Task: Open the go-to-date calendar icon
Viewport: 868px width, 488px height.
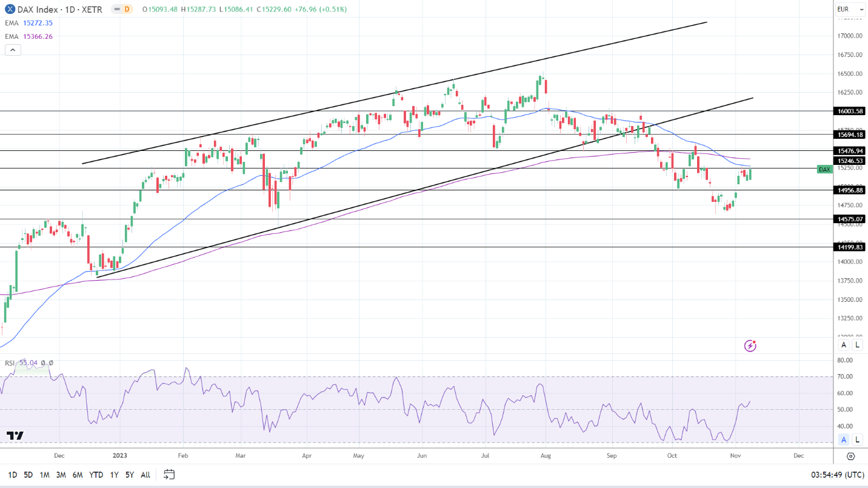Action: [x=169, y=475]
